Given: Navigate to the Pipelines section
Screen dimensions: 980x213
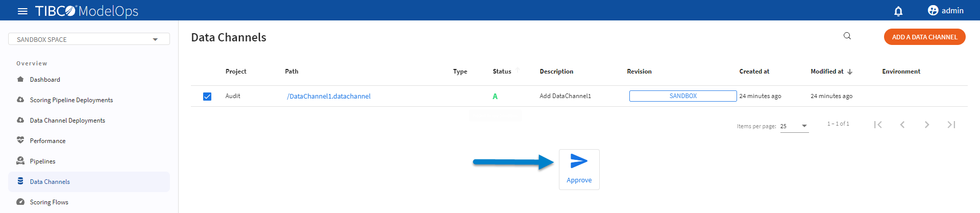Looking at the screenshot, I should pyautogui.click(x=42, y=161).
